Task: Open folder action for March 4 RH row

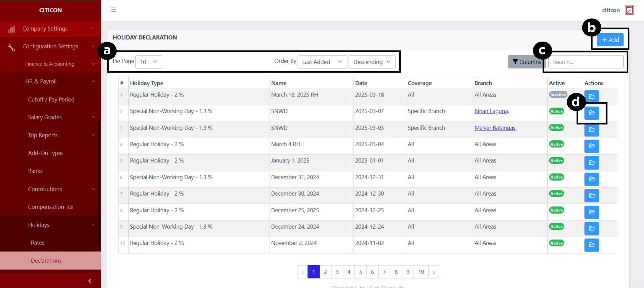Action: 592,146
